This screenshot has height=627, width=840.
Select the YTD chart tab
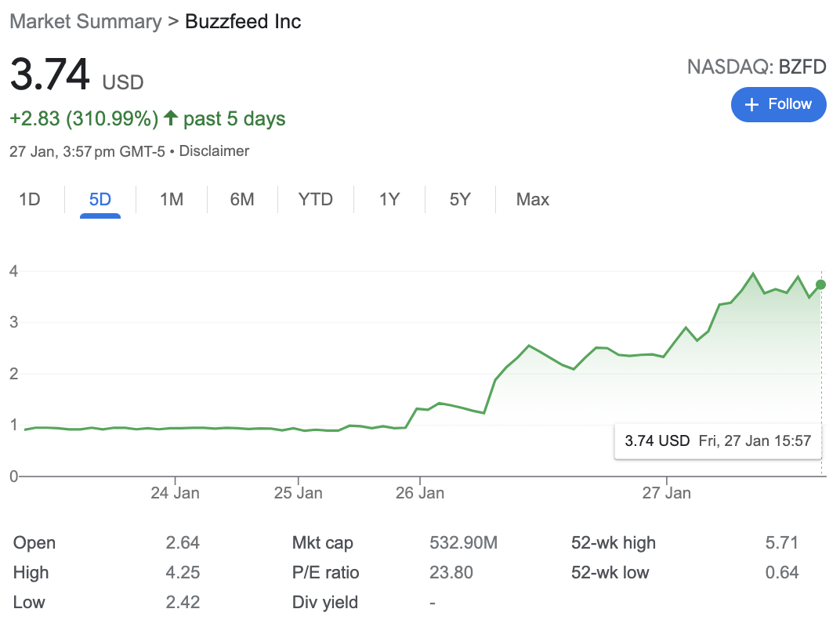[316, 200]
